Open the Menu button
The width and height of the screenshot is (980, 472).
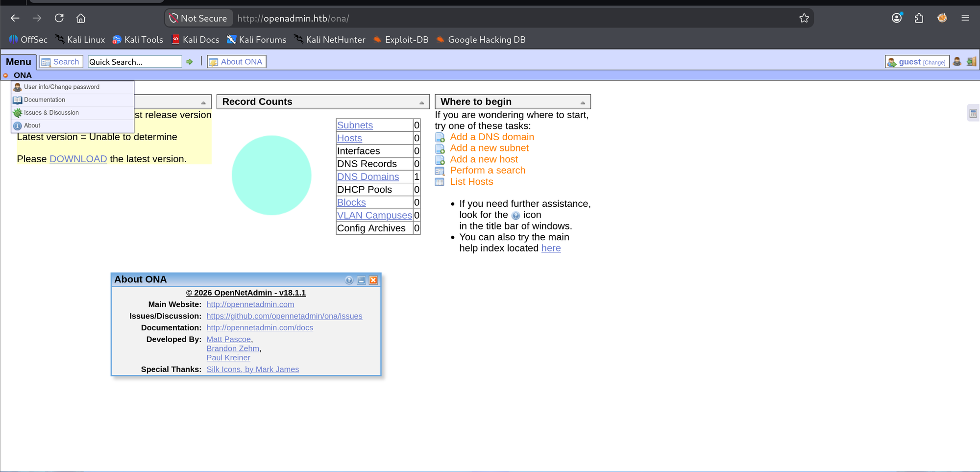pyautogui.click(x=19, y=62)
